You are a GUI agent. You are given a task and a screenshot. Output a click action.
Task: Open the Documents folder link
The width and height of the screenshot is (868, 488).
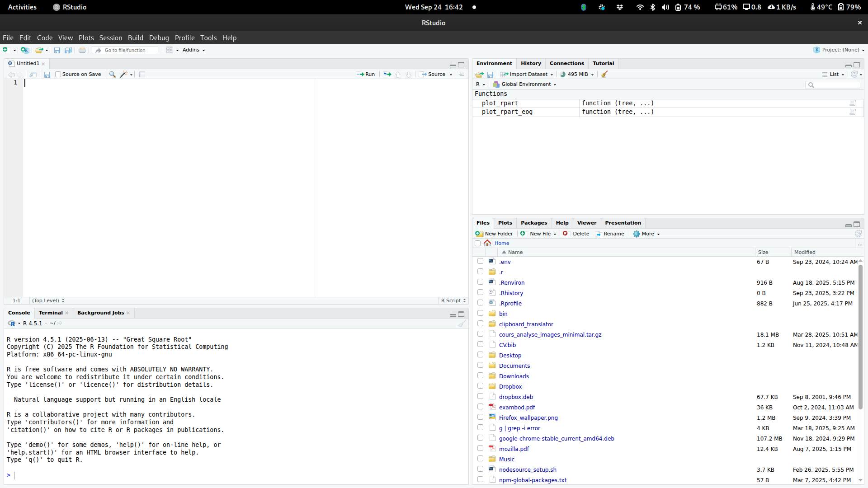[514, 366]
